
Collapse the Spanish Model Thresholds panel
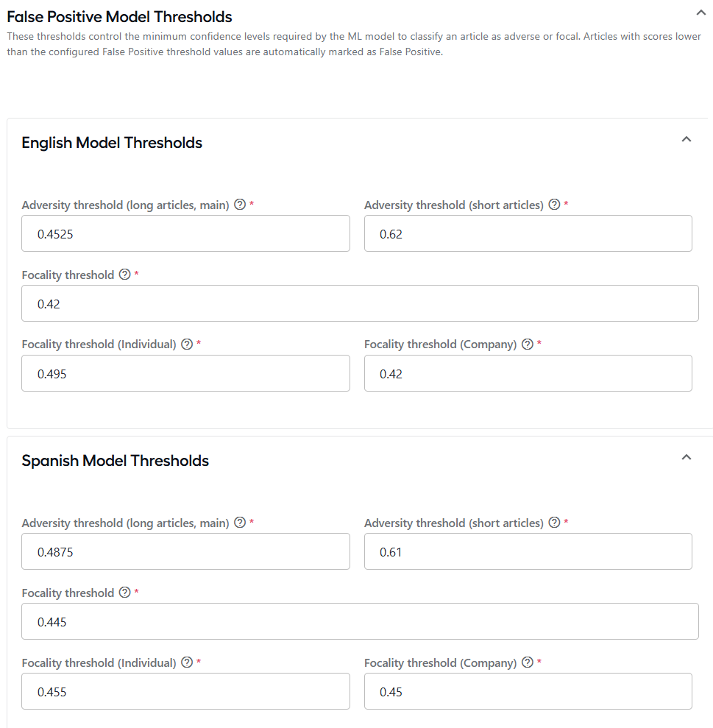(686, 457)
